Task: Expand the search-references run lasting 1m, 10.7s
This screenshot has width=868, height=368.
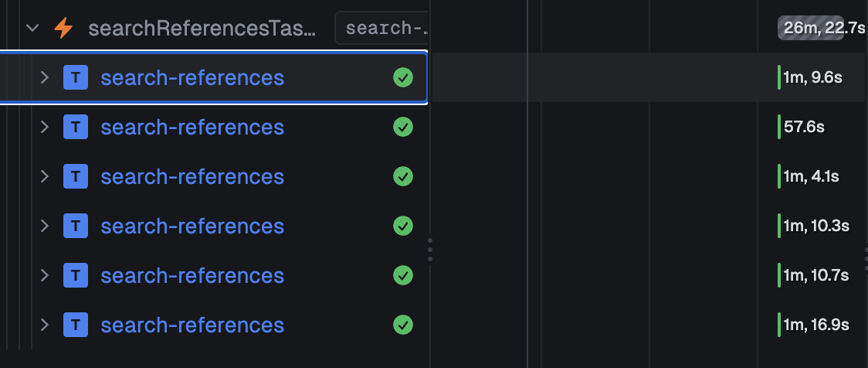Action: pos(45,275)
